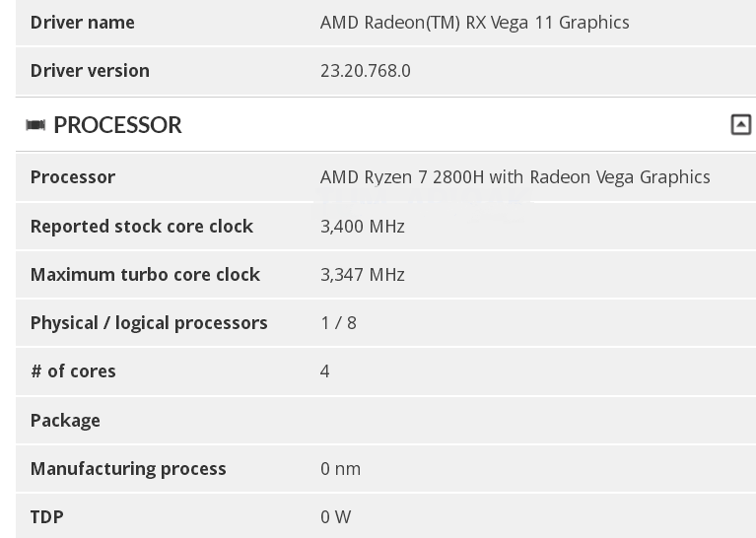Collapse the PROCESSOR section
Viewport: 756px width, 538px height.
coord(740,124)
